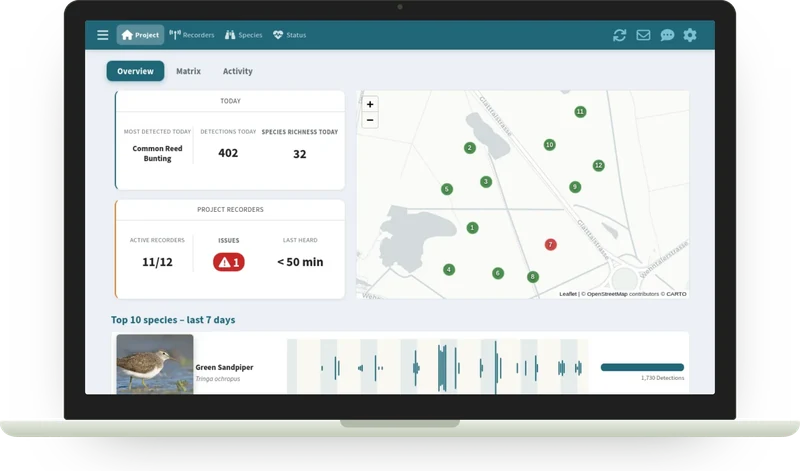The image size is (800, 471).
Task: Switch to the Matrix tab
Action: [188, 71]
